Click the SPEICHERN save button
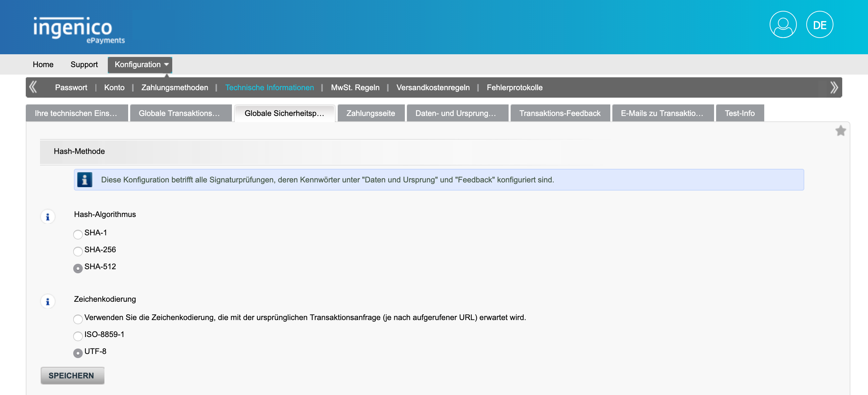868x395 pixels. [x=72, y=375]
